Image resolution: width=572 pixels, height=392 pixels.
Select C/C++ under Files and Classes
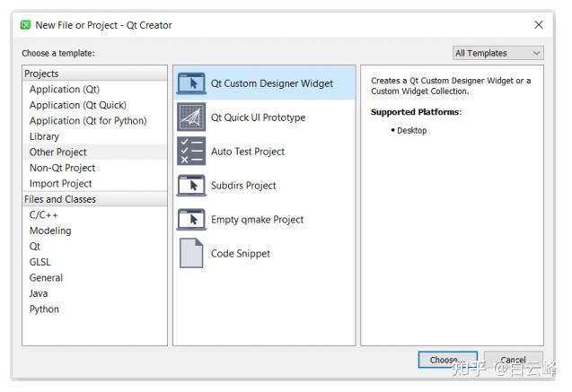tap(44, 215)
